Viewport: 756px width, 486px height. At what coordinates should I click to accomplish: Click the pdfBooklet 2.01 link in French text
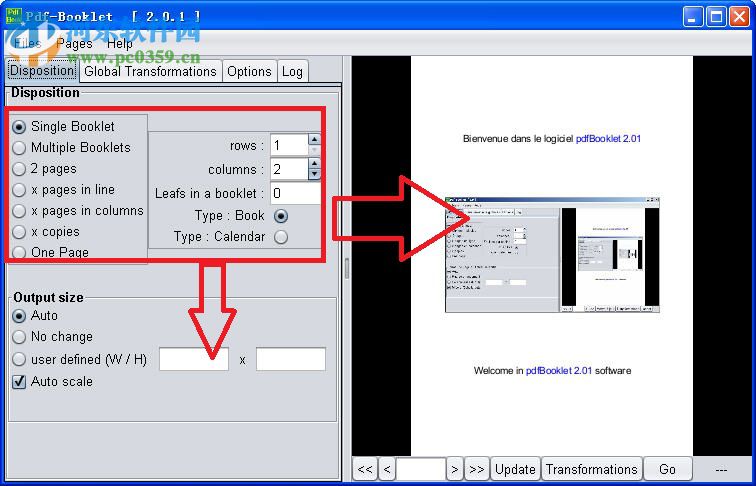pos(608,139)
